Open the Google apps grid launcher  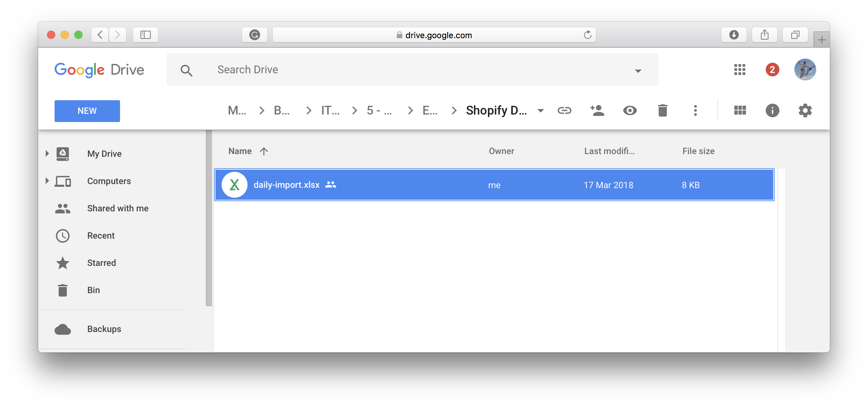pos(739,70)
